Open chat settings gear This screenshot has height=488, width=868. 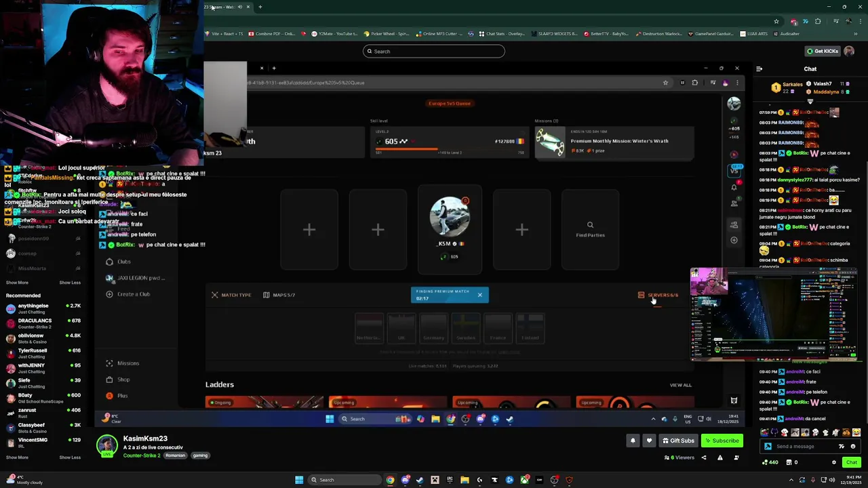click(834, 462)
